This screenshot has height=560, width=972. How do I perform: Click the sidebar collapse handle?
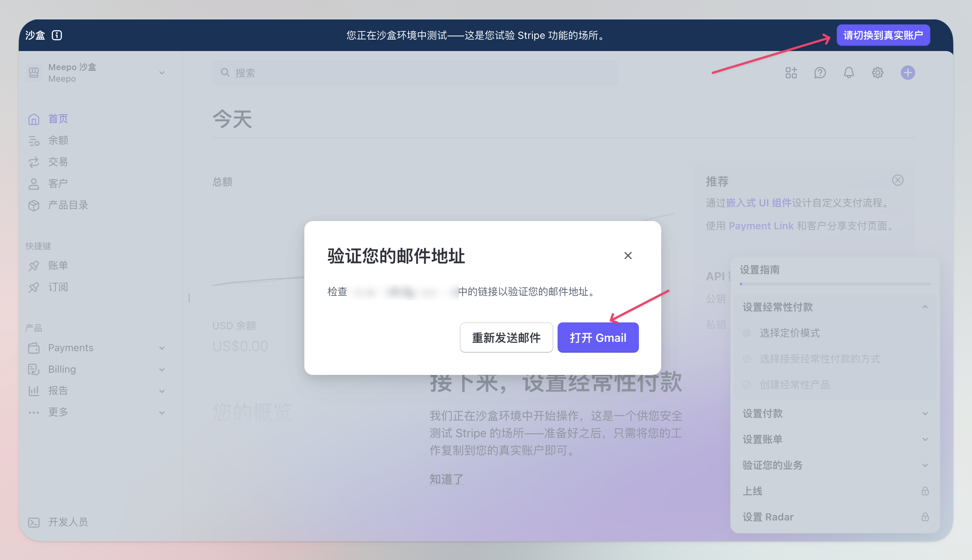click(189, 298)
